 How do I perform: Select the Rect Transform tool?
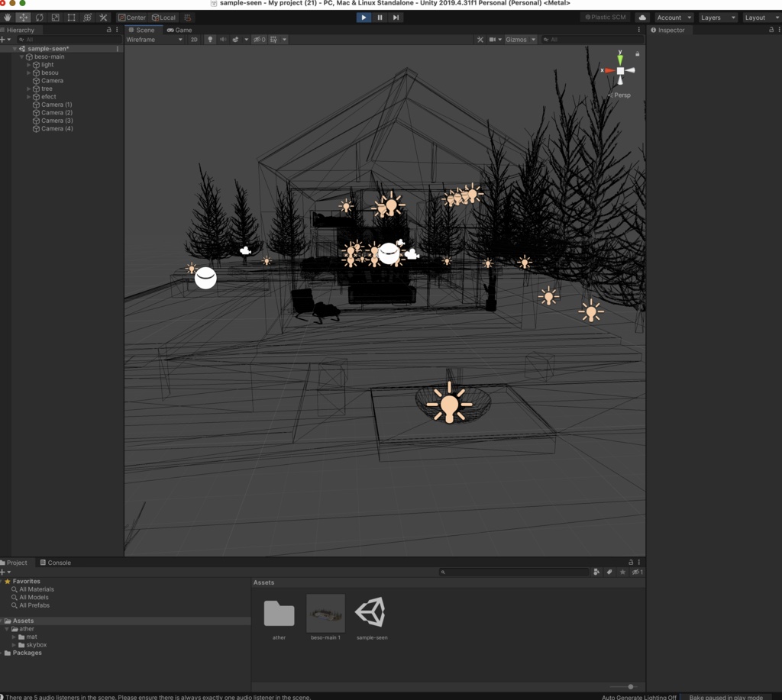click(x=70, y=17)
